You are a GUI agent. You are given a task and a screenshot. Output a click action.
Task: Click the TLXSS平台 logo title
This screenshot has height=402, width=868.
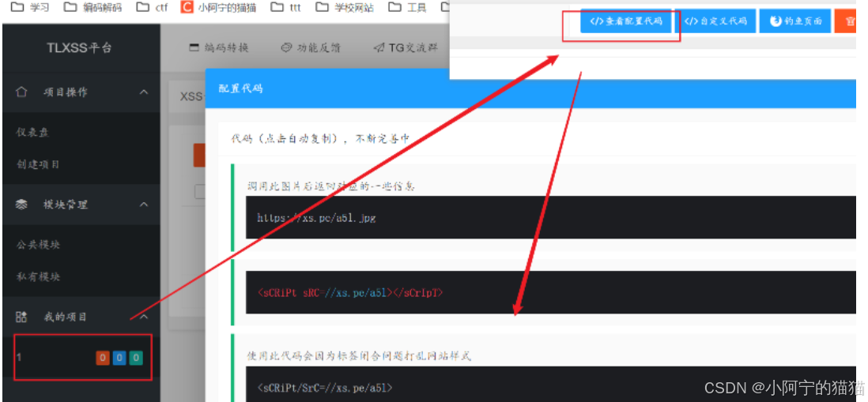[x=79, y=48]
